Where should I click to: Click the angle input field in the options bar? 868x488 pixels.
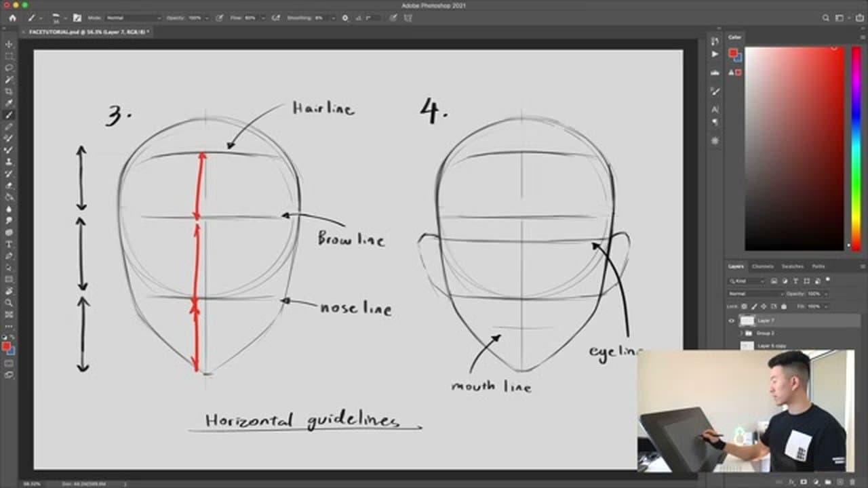coord(373,18)
